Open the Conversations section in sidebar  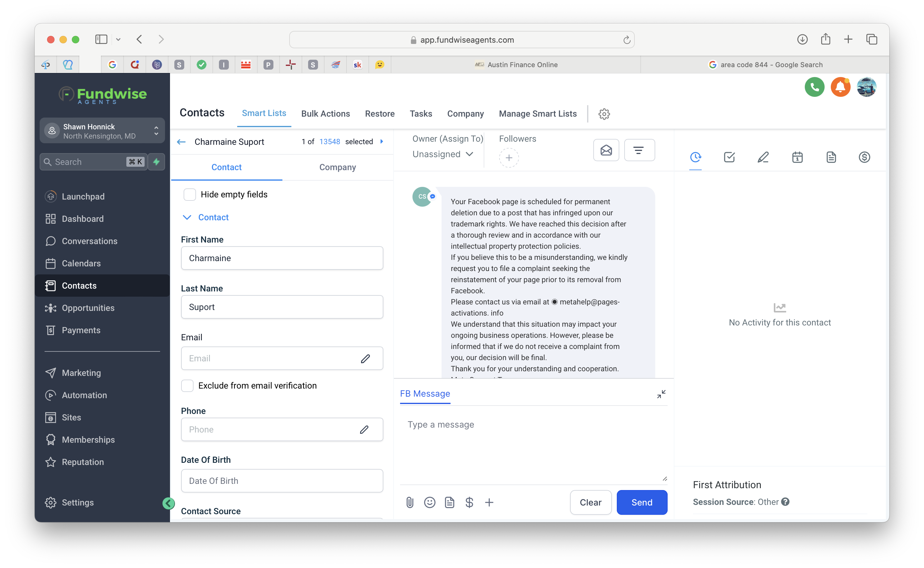coord(89,241)
